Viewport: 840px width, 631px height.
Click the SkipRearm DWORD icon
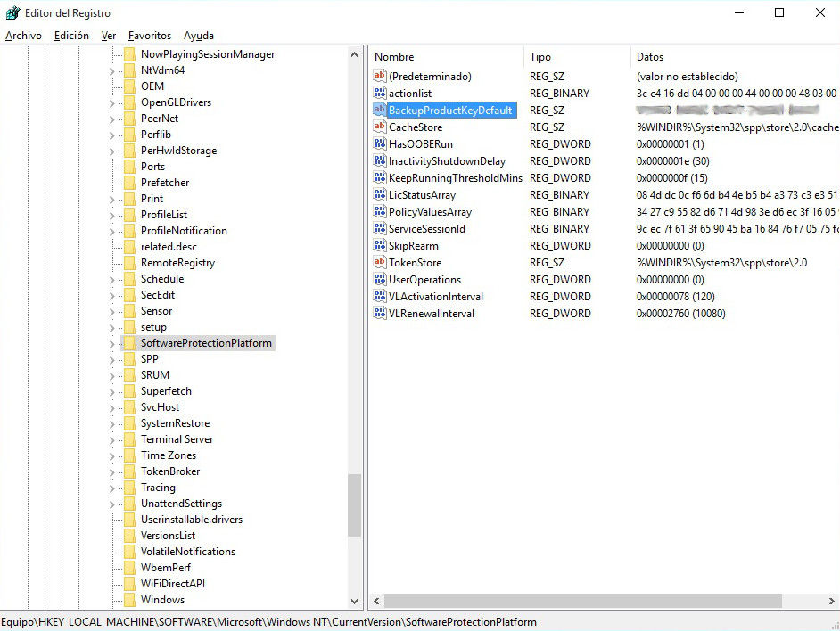pos(380,245)
